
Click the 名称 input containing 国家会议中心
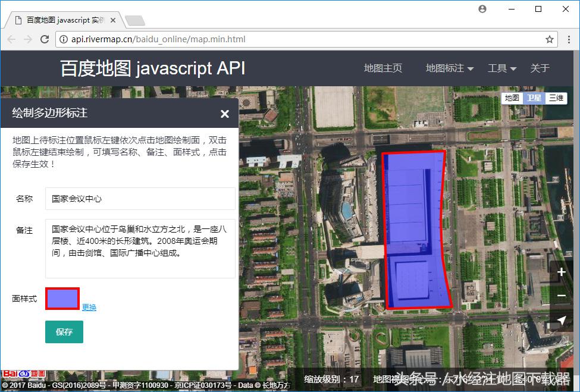(140, 198)
